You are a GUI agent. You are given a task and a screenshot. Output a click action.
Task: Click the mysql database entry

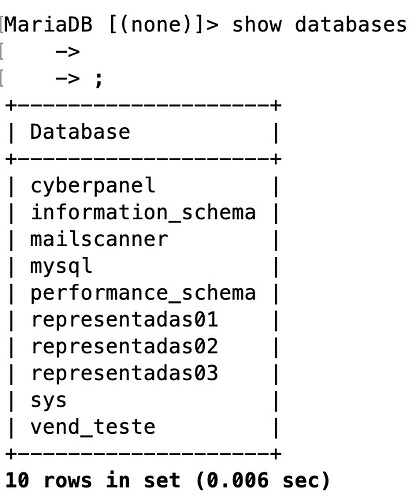pos(61,267)
